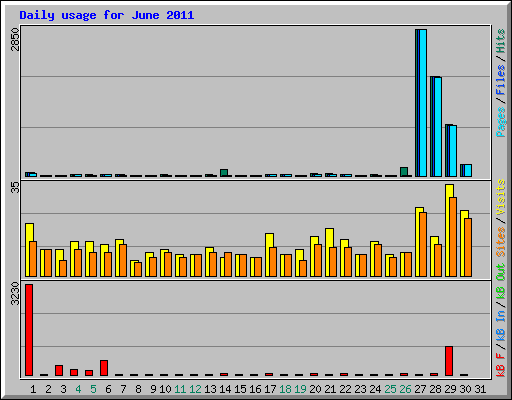Click green weekend day label '4'
Viewport: 512px width, 400px height.
click(x=78, y=389)
